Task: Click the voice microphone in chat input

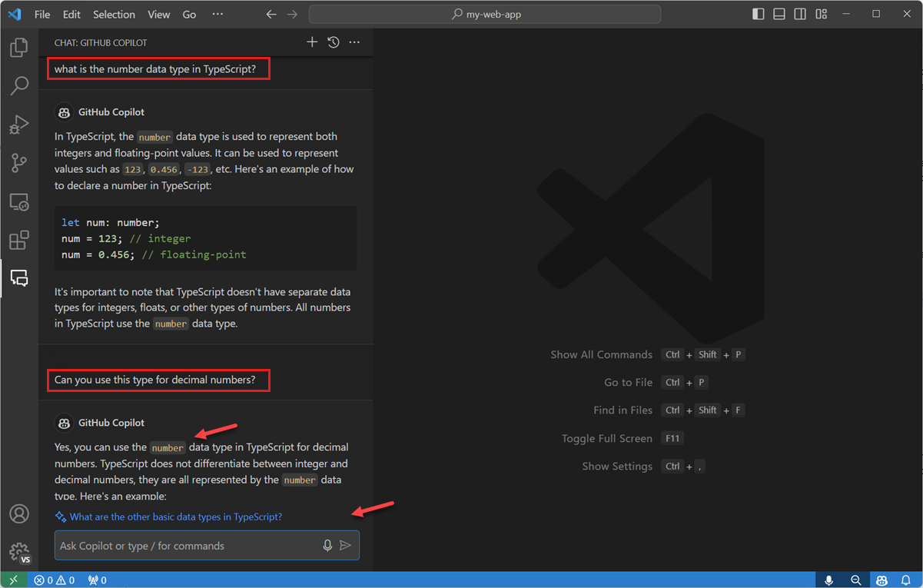Action: 327,546
